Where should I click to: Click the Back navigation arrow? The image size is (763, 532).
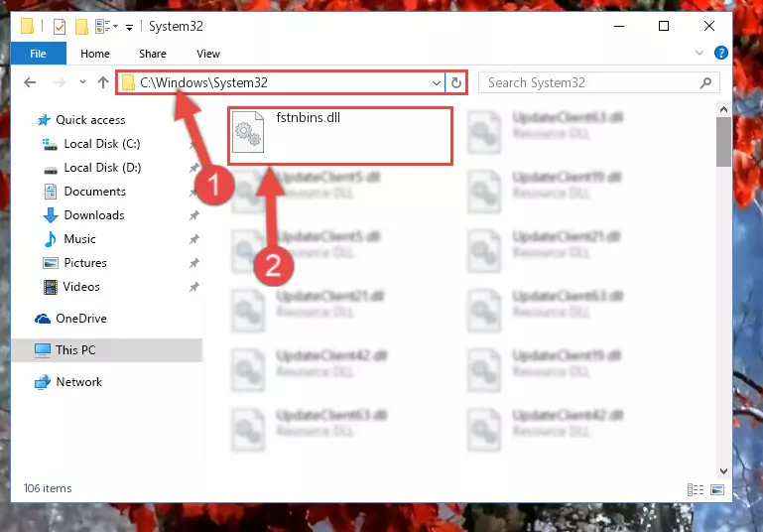[x=30, y=82]
